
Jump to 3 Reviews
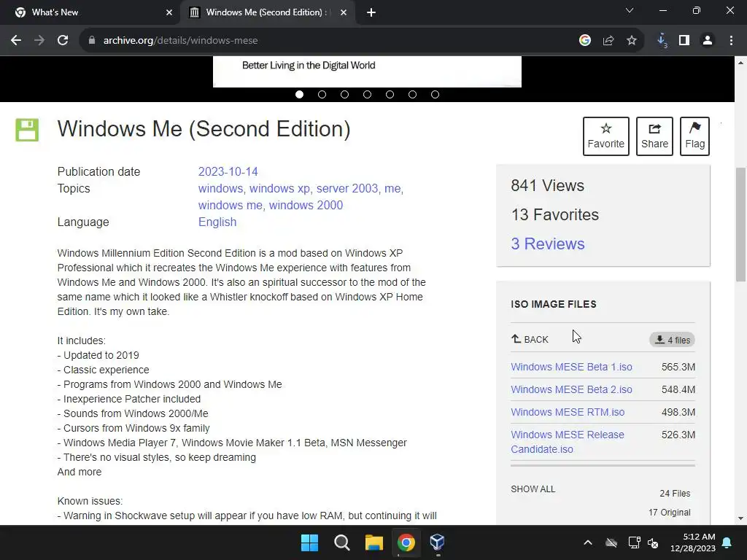[548, 244]
